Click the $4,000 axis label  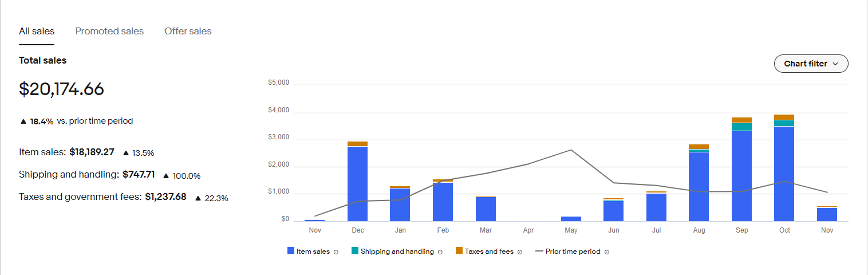point(278,110)
